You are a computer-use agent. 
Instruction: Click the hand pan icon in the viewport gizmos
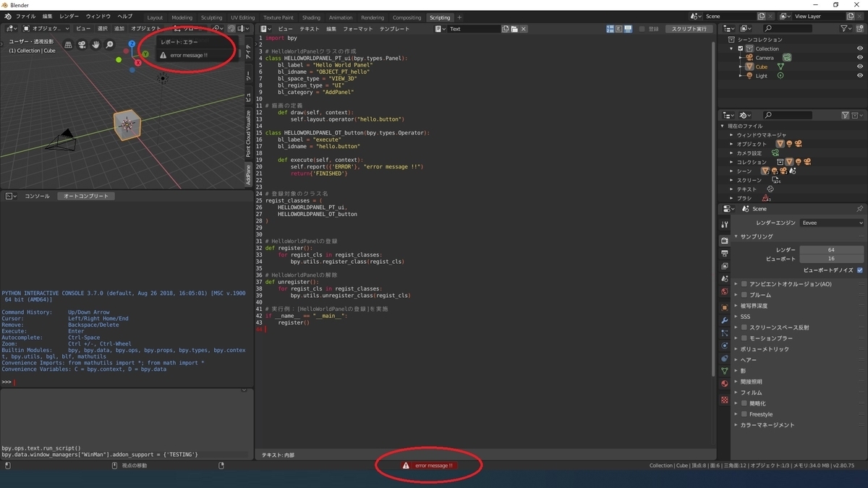95,45
